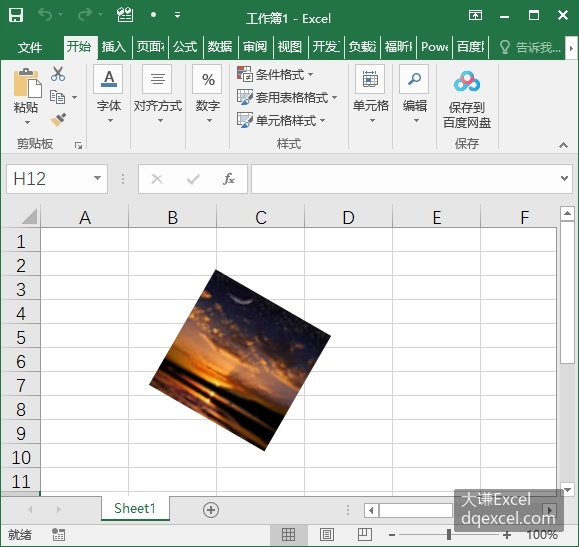Expand the 粘贴 paste dropdown arrow
Screen dimensions: 579x547
pos(27,122)
